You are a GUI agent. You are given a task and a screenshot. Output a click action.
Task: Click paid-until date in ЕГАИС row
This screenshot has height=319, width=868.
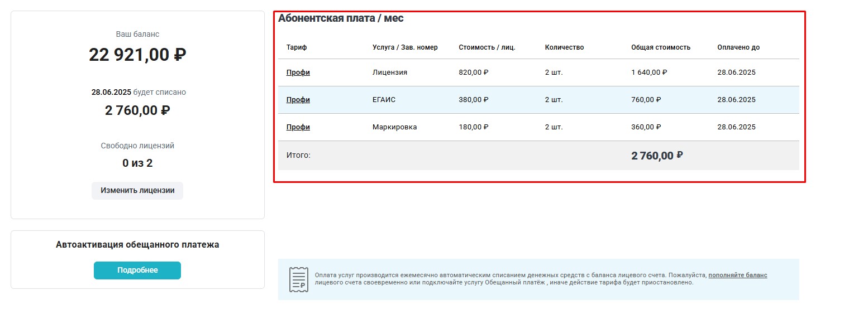pos(736,100)
